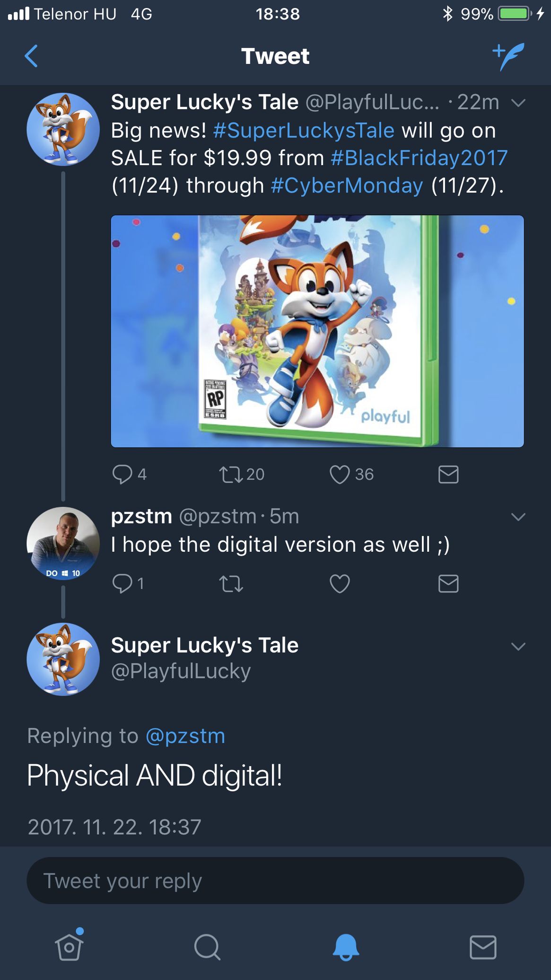Go to Home tab in bottom bar

click(x=69, y=947)
